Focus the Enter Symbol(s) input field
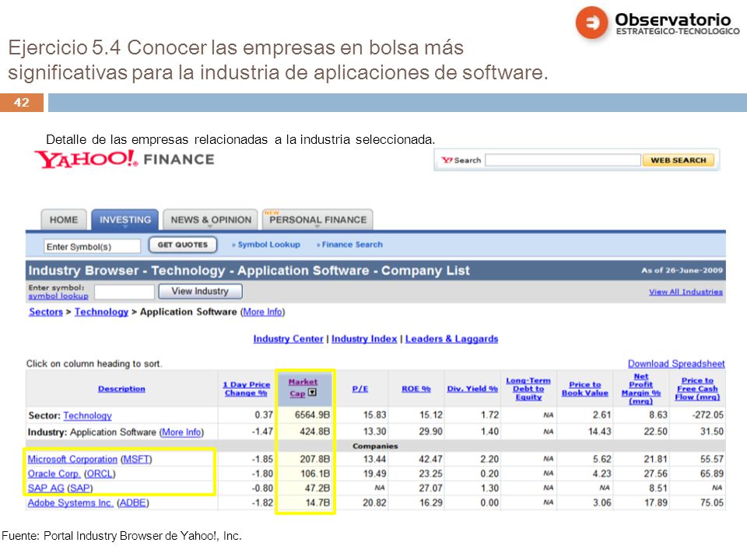The height and width of the screenshot is (560, 747). 93,247
